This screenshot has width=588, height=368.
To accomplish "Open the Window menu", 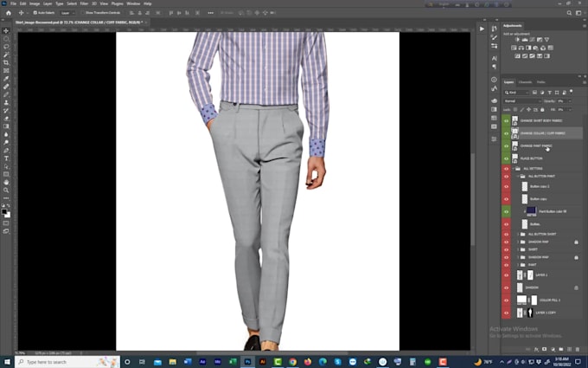I will pyautogui.click(x=133, y=3).
